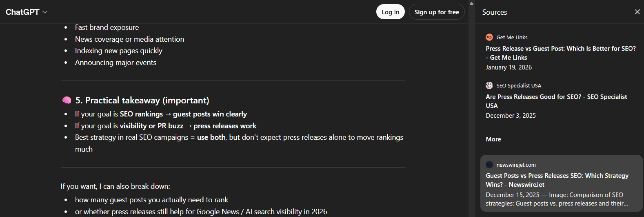The height and width of the screenshot is (217, 644).
Task: Click the Log in button
Action: click(x=390, y=12)
